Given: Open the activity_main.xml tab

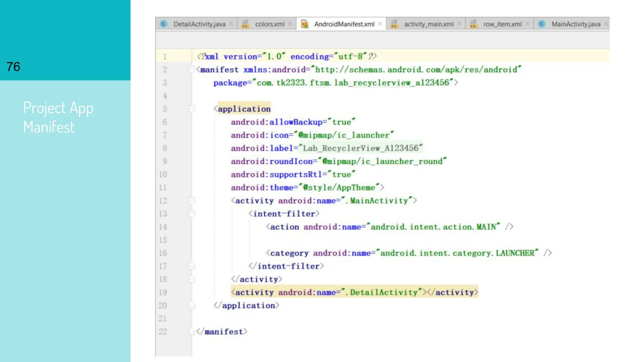Looking at the screenshot, I should point(426,24).
